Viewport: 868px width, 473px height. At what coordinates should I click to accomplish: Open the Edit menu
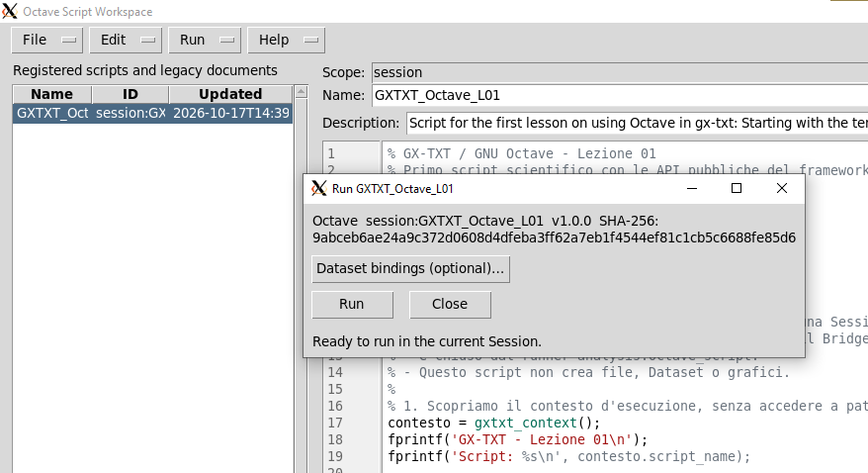[x=126, y=40]
